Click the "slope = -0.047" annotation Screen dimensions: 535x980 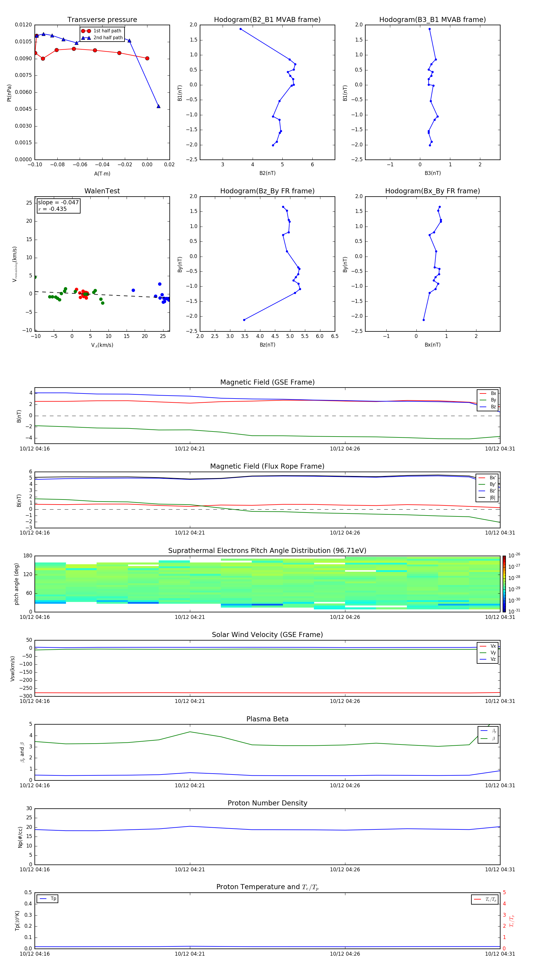click(58, 203)
